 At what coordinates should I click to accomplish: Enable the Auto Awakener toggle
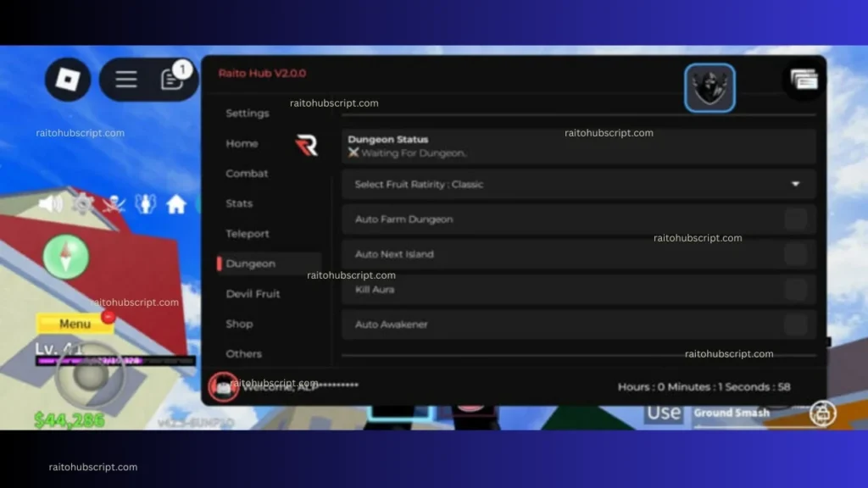[x=795, y=324]
